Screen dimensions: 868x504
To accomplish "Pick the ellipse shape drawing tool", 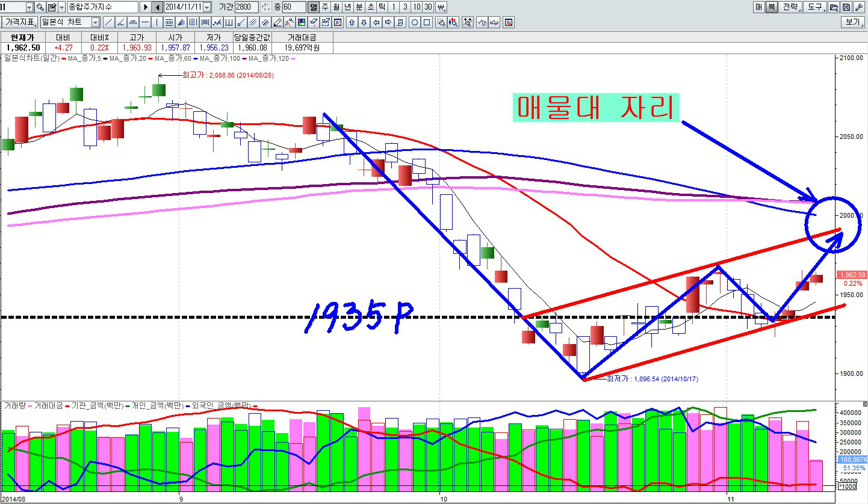I will pos(415,23).
